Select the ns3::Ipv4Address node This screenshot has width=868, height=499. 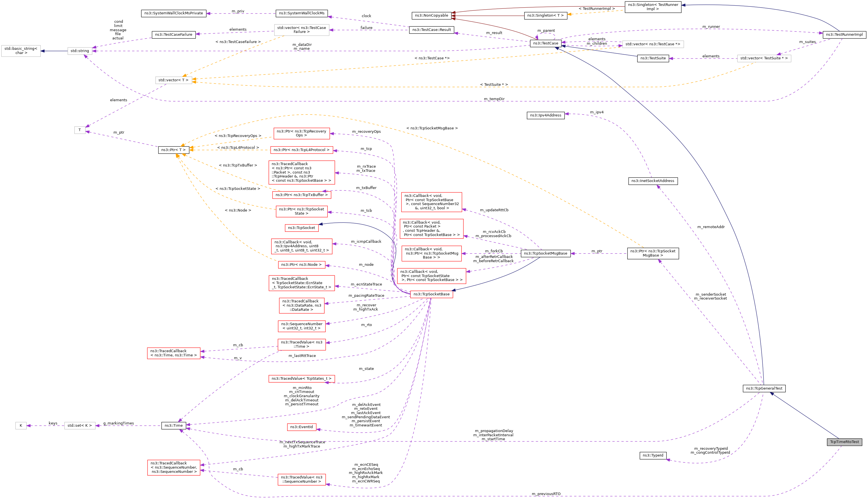545,115
